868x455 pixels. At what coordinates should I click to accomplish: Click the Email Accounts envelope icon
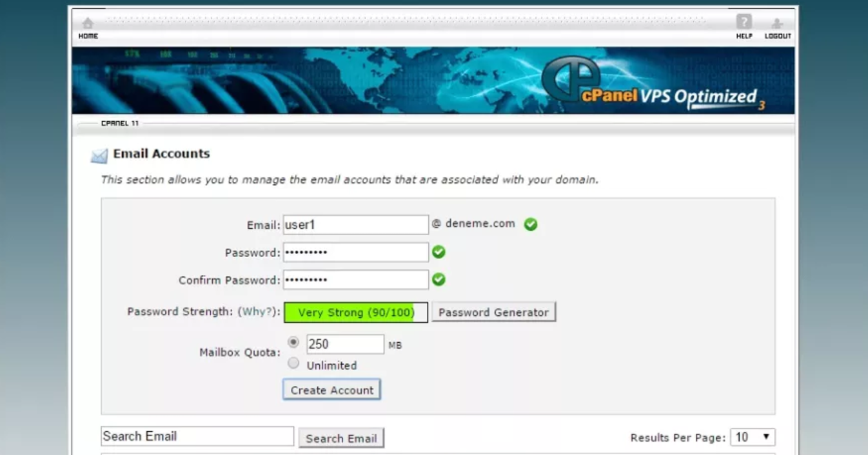(99, 156)
